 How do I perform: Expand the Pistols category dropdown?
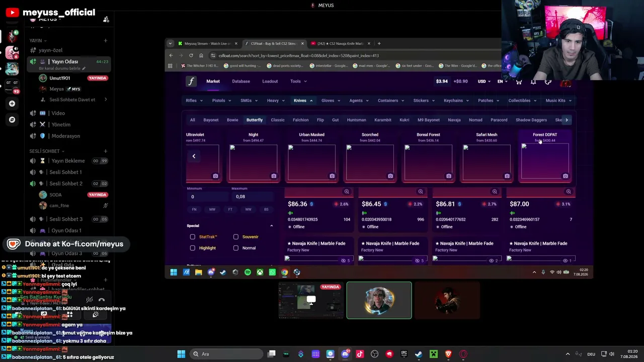[221, 101]
